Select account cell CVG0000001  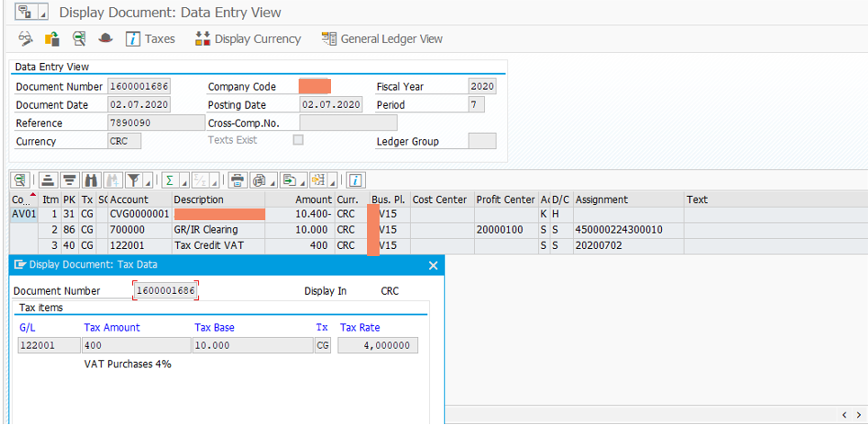pyautogui.click(x=140, y=214)
